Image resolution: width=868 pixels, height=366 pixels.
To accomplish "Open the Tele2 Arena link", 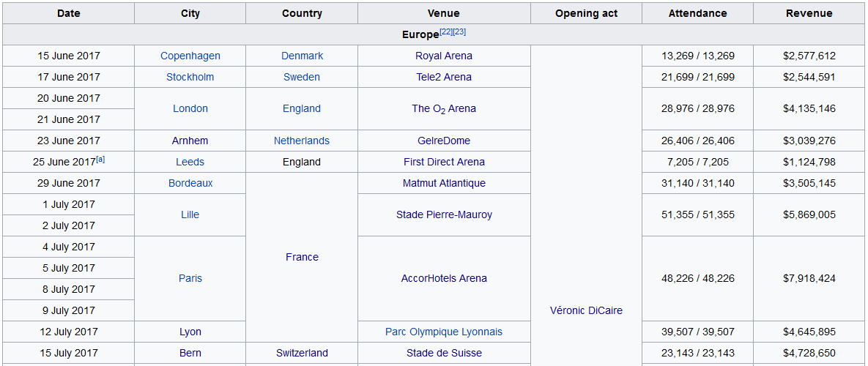I will click(x=444, y=77).
